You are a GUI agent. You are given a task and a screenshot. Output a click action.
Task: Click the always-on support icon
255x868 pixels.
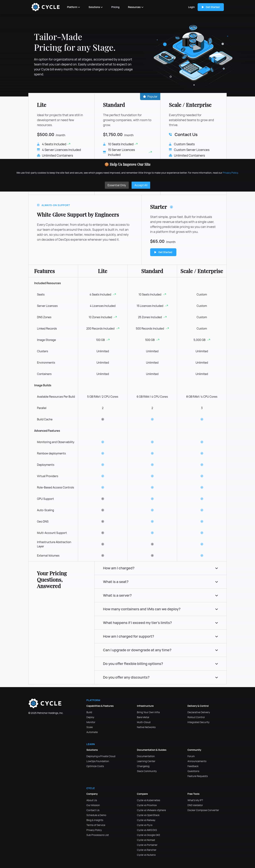38,205
